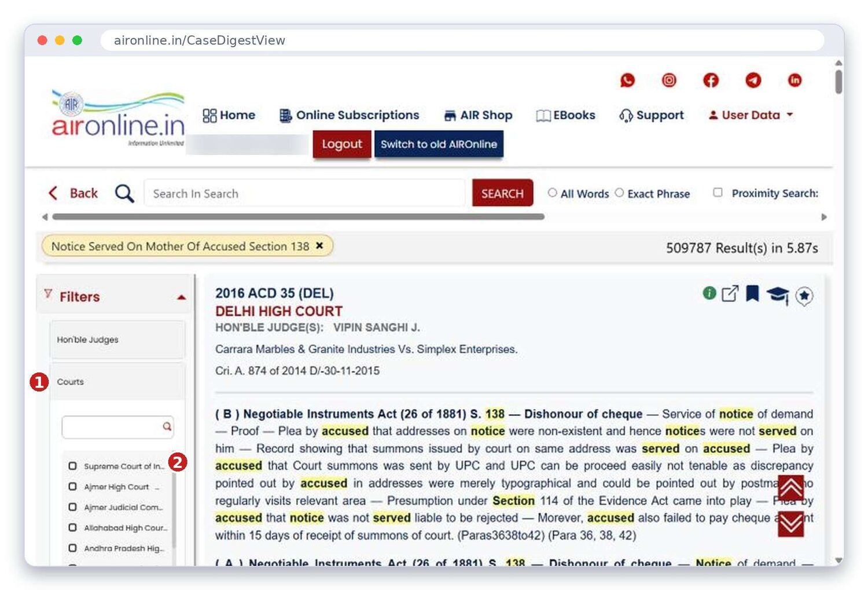Go to Home menu
The image size is (868, 590).
[229, 115]
